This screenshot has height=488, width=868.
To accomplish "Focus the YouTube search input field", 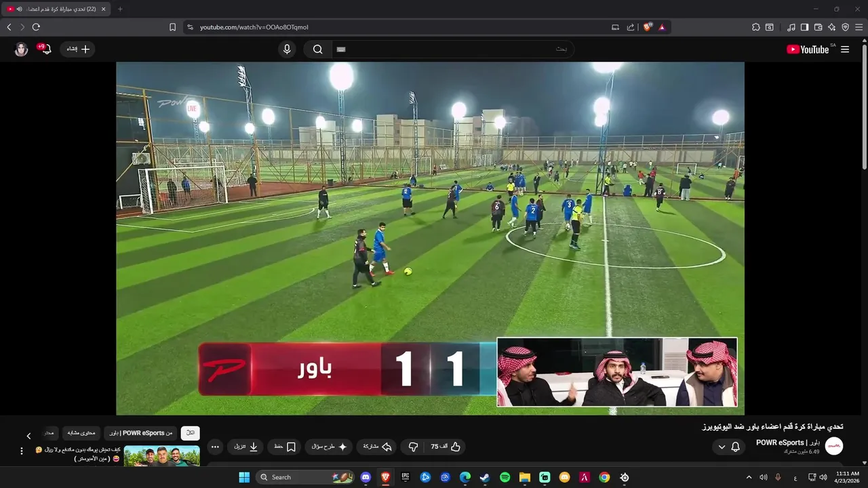I will pyautogui.click(x=453, y=49).
